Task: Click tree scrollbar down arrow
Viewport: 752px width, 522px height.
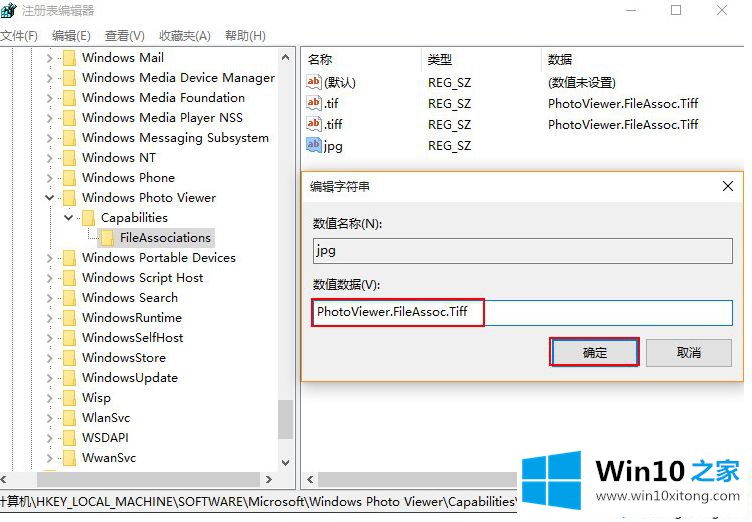Action: 285,463
